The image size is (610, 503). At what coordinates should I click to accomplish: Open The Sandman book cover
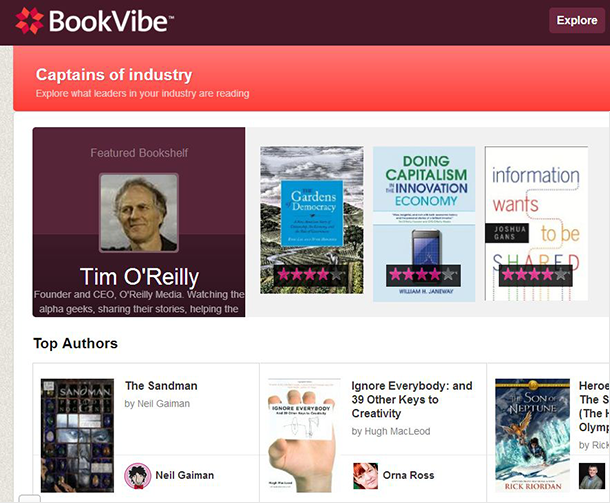tap(77, 435)
